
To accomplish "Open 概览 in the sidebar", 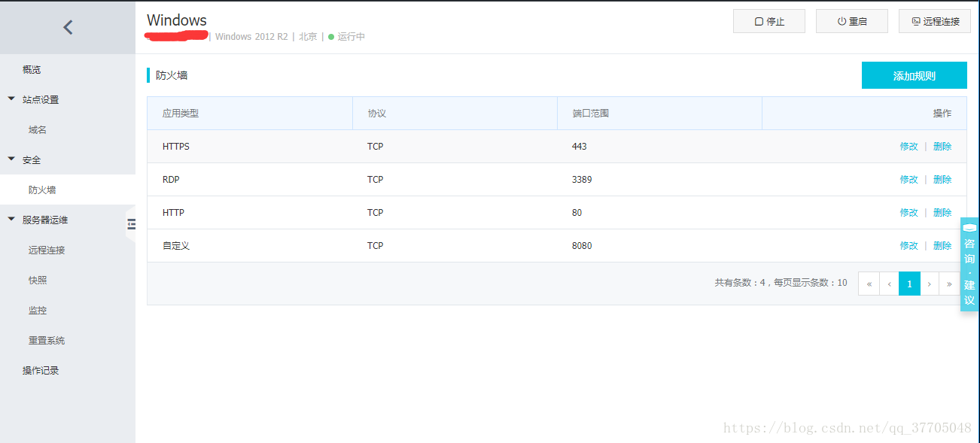I will [32, 70].
